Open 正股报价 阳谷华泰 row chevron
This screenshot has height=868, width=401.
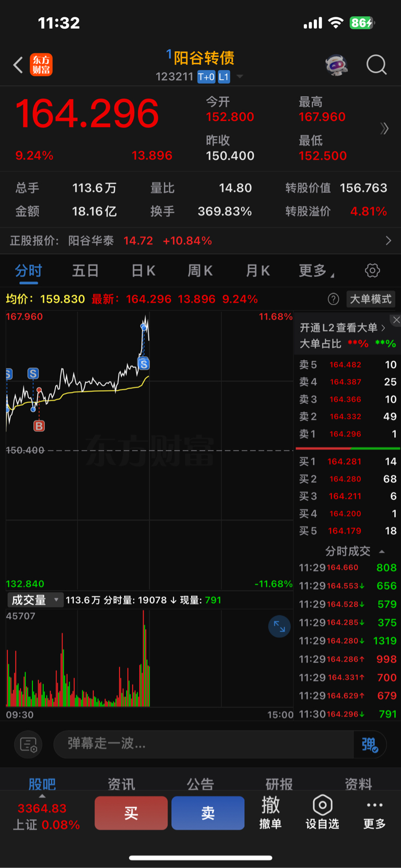pos(388,240)
